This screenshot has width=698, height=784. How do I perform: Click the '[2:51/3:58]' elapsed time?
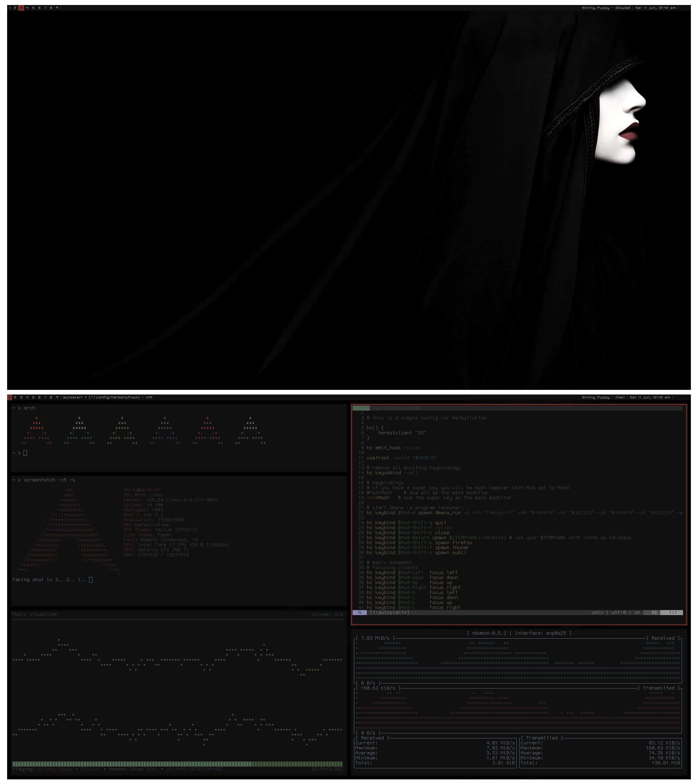327,769
